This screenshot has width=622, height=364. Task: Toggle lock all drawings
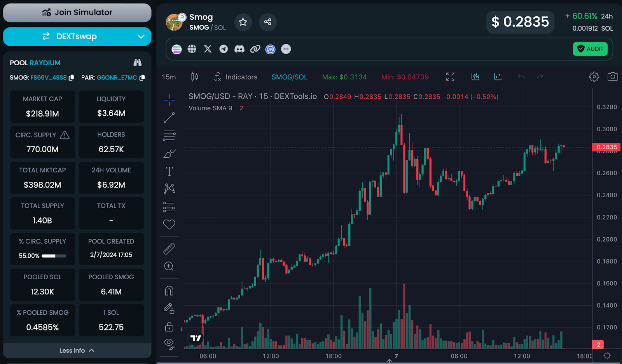coord(169,326)
